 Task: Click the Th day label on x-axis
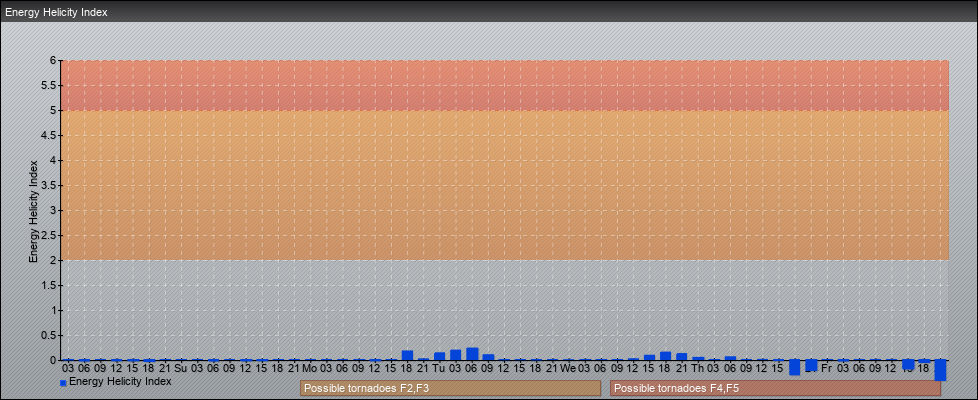point(697,368)
